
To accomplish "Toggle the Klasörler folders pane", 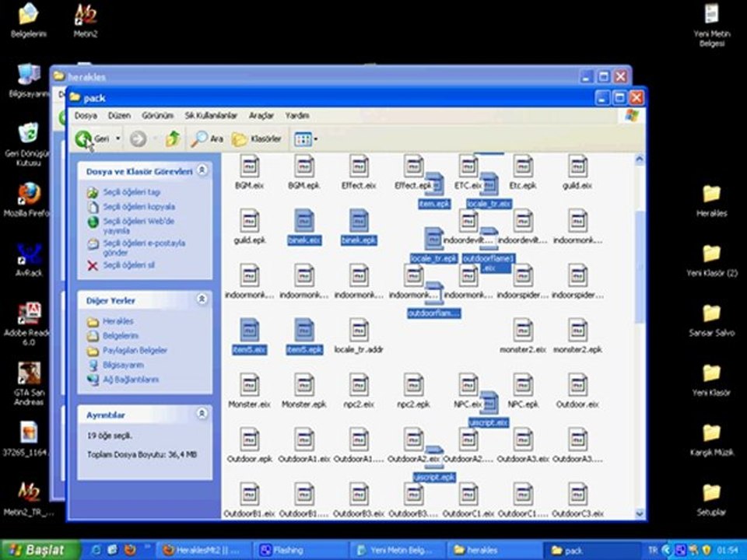I will tap(257, 139).
